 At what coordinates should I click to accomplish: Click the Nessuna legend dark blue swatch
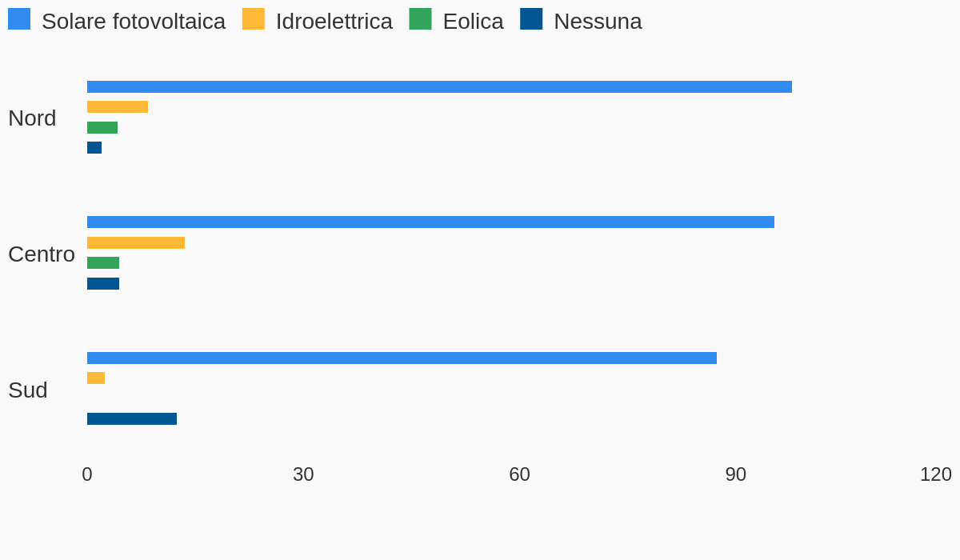click(x=531, y=19)
